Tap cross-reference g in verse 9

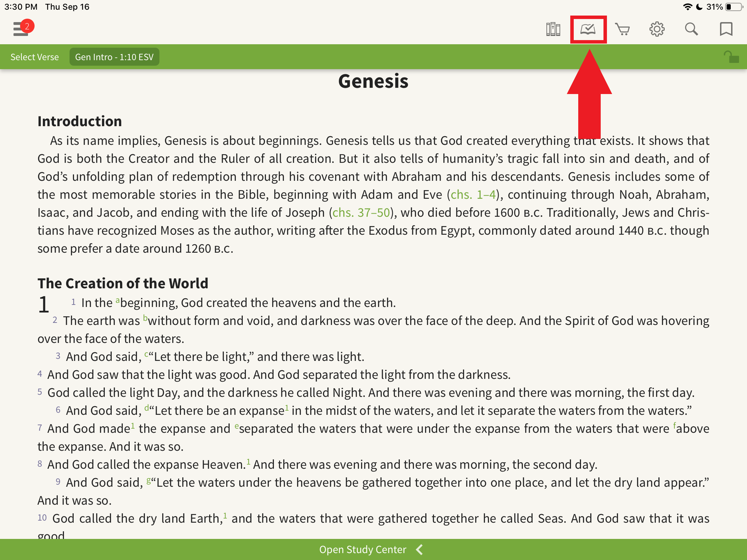[149, 480]
